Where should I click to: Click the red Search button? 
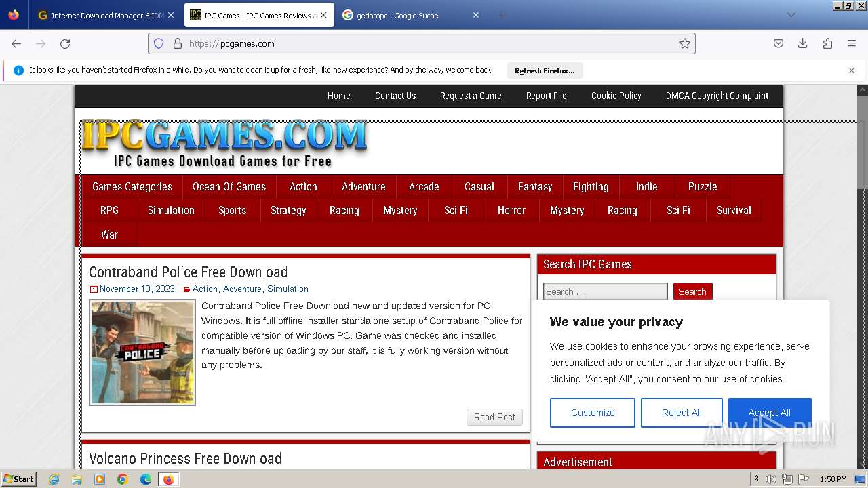coord(692,291)
